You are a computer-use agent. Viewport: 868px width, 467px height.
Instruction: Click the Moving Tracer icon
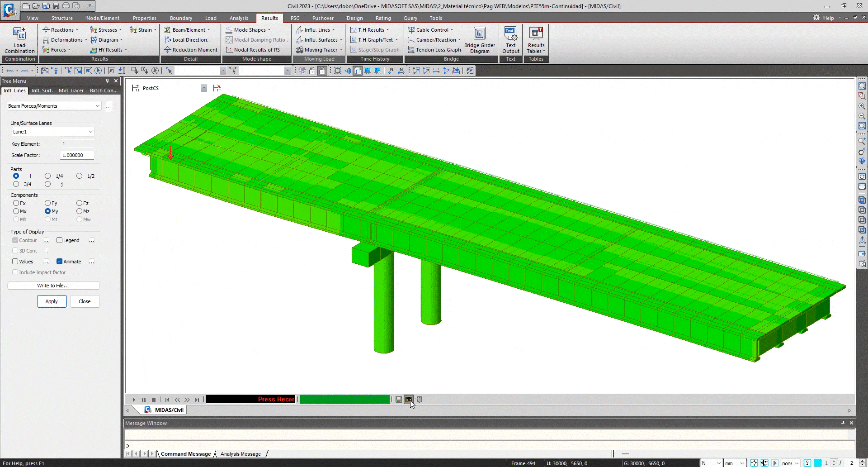[299, 50]
